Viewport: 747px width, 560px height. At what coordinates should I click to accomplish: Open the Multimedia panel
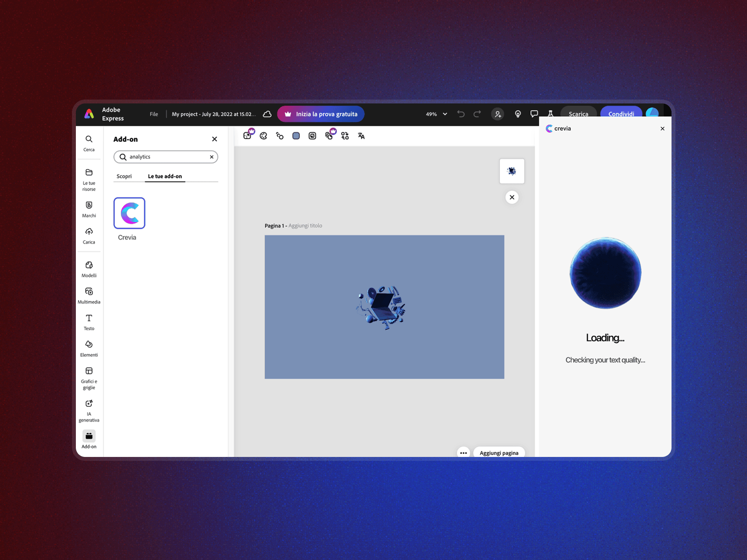[x=89, y=292]
